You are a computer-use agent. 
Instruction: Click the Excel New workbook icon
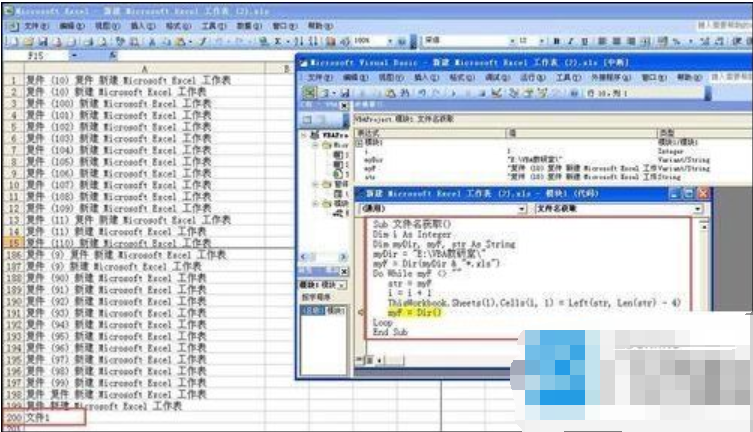(x=8, y=42)
